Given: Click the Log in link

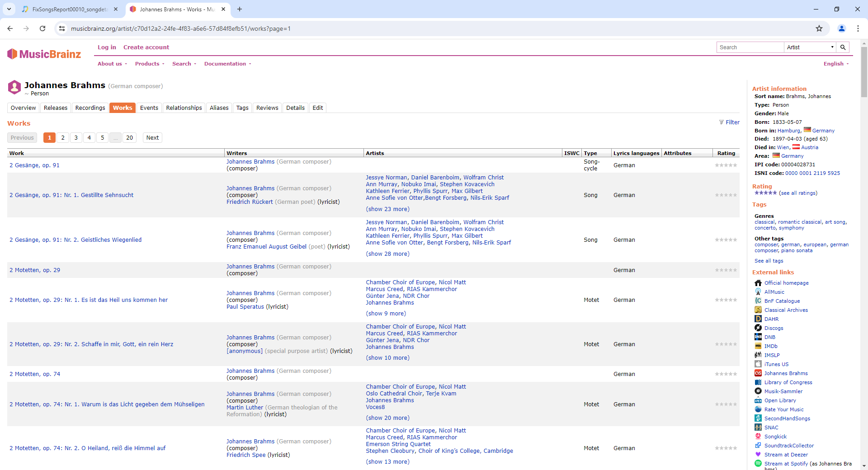Looking at the screenshot, I should tap(107, 47).
